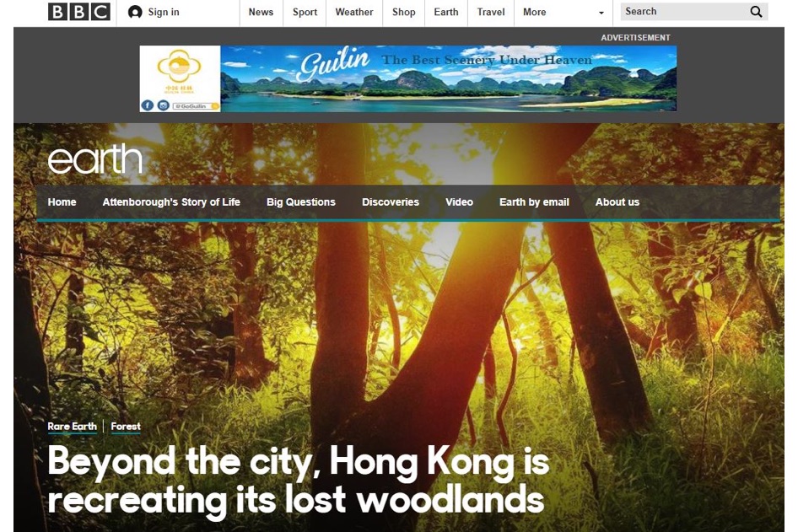
Task: Go to the Sport section
Action: 305,12
